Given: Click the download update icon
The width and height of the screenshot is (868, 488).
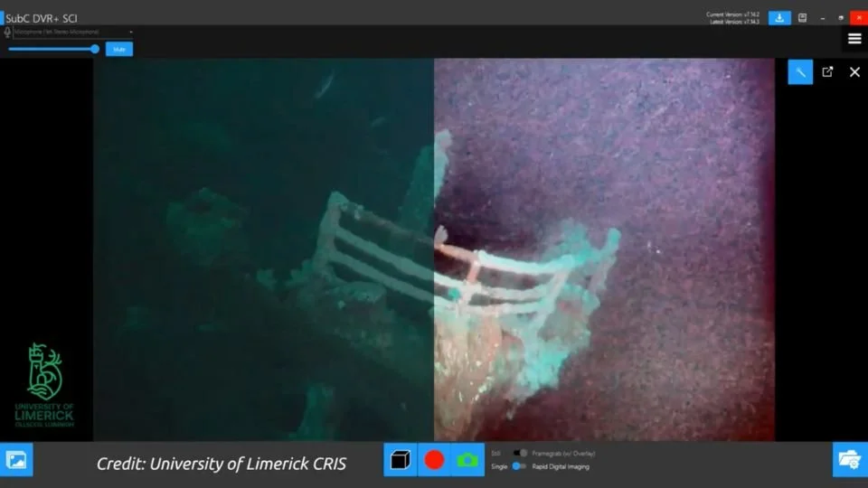Looking at the screenshot, I should click(779, 18).
